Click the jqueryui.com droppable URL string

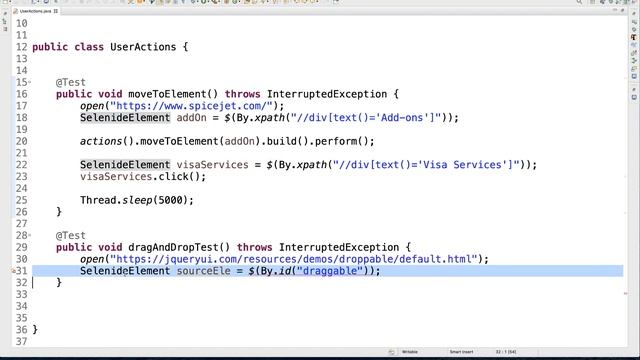[294, 259]
